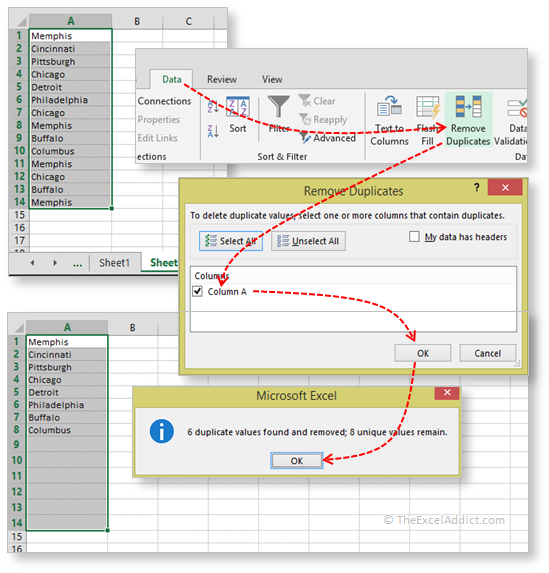The height and width of the screenshot is (573, 549).
Task: Select Buffalo in row 13, top sheet
Action: click(x=70, y=189)
